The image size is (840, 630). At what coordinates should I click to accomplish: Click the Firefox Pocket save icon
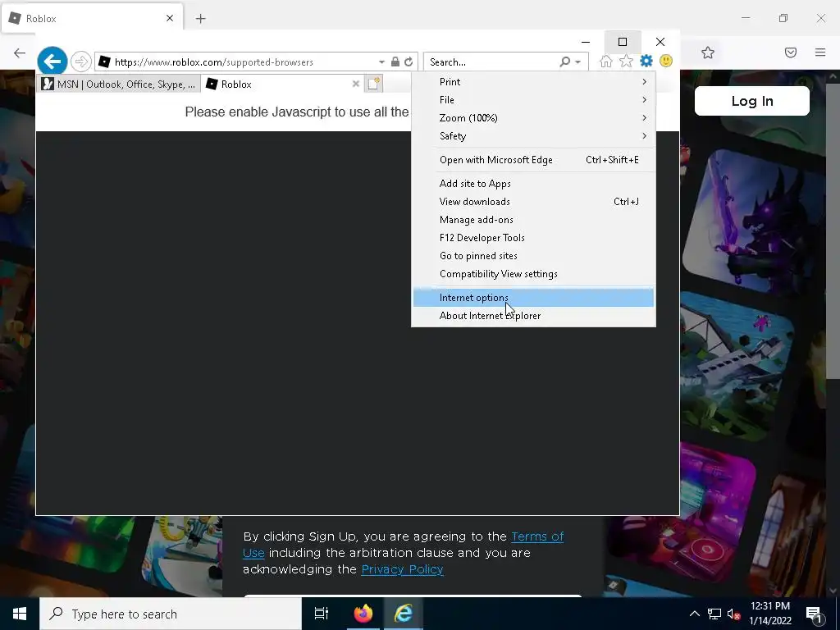click(x=791, y=52)
